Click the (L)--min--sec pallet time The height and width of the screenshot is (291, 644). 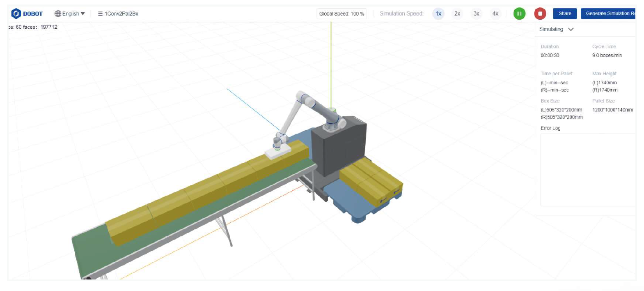click(x=555, y=83)
